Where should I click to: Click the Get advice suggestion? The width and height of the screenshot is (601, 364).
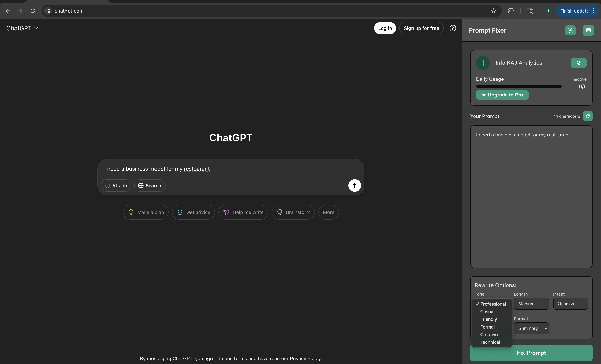193,212
